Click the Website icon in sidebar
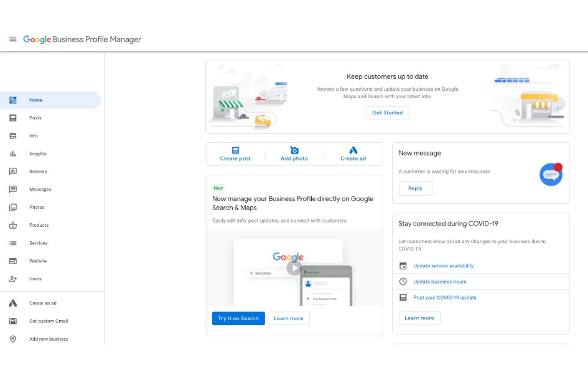The image size is (588, 373). pos(12,261)
